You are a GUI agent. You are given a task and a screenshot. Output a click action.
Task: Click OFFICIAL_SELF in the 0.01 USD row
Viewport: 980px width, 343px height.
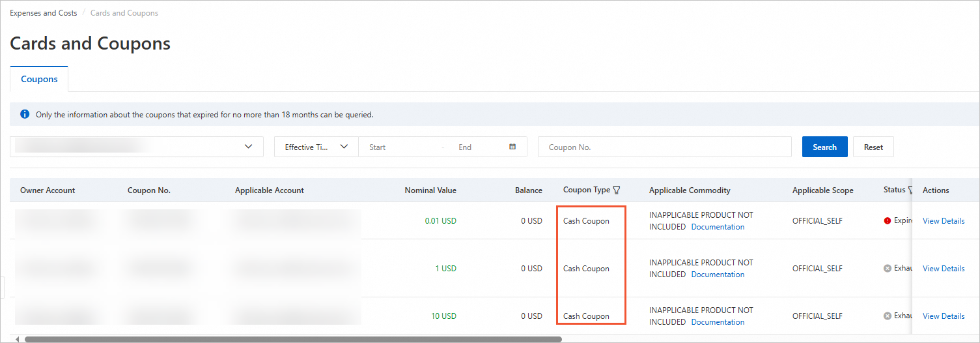pos(817,221)
